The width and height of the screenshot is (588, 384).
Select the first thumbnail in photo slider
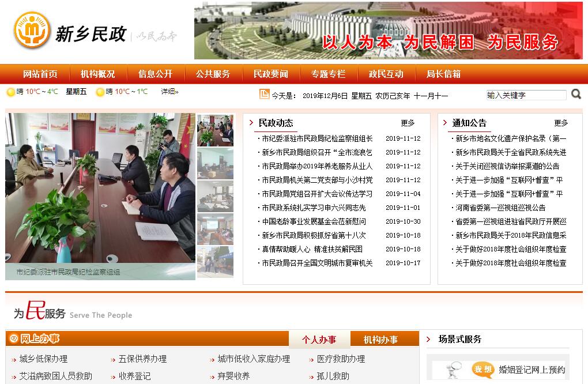click(x=215, y=130)
